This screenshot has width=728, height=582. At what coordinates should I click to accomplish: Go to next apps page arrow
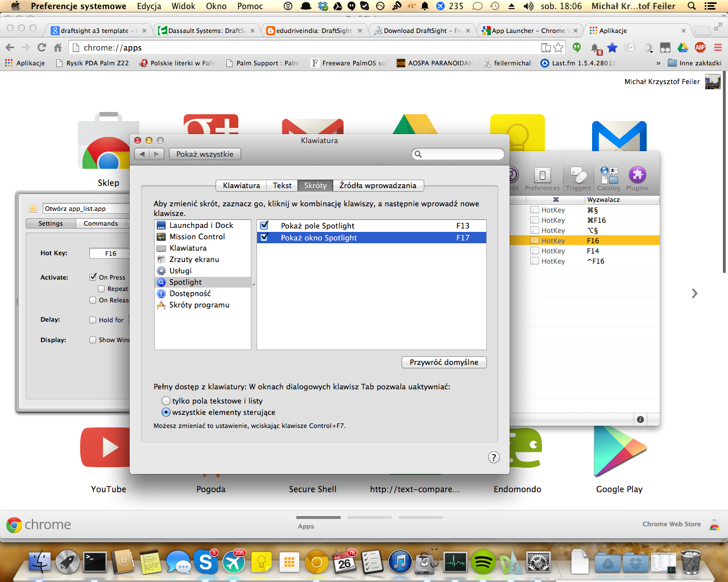694,293
